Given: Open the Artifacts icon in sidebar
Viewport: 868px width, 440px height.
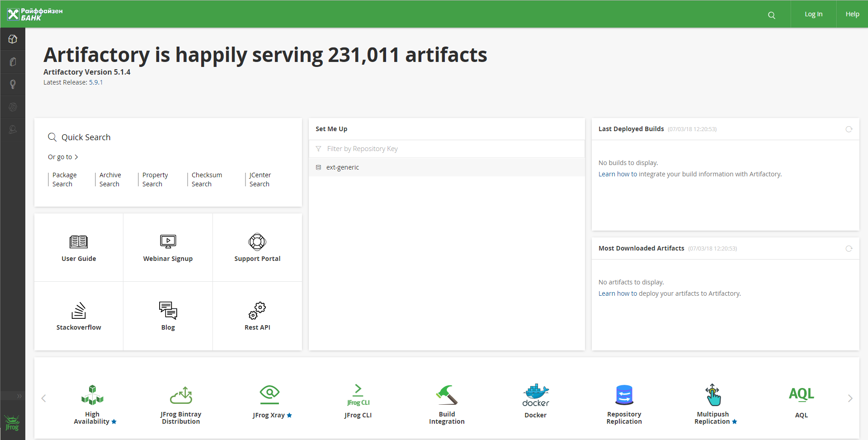Looking at the screenshot, I should point(13,62).
